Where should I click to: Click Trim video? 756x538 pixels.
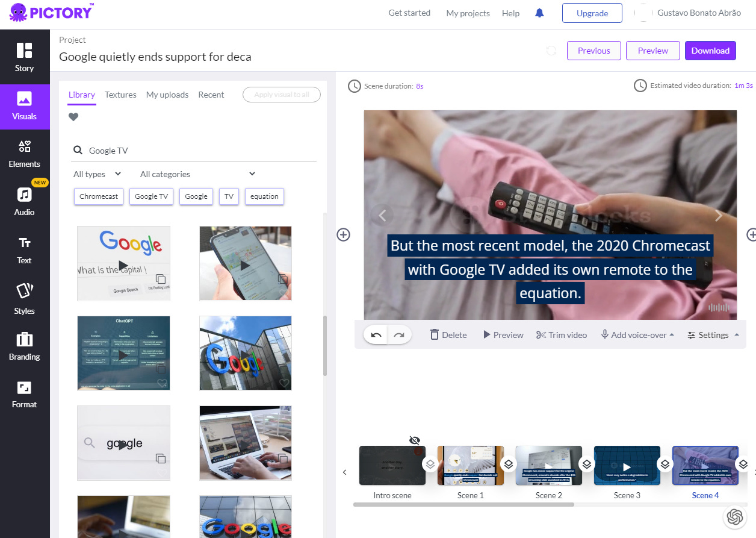(562, 335)
